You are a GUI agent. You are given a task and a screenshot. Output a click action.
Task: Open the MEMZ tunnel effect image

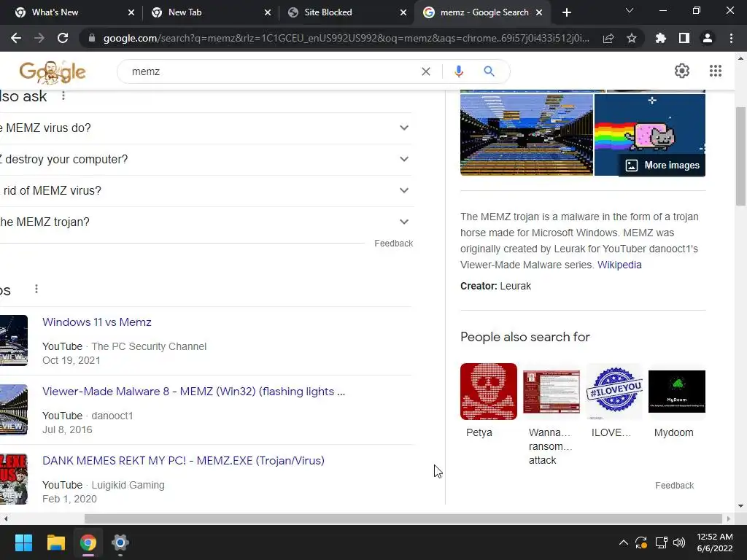click(527, 135)
